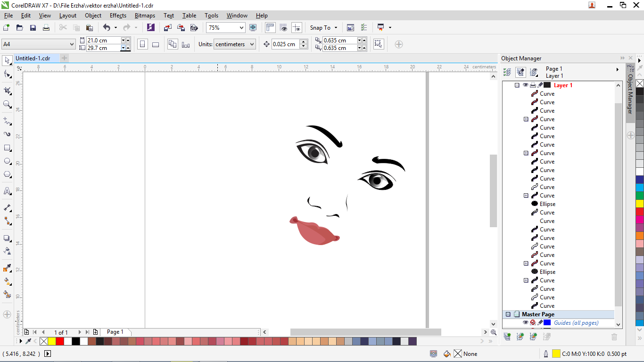Screen dimensions: 644x362
Task: Select the first Ellipse object in Layer 1
Action: click(547, 204)
